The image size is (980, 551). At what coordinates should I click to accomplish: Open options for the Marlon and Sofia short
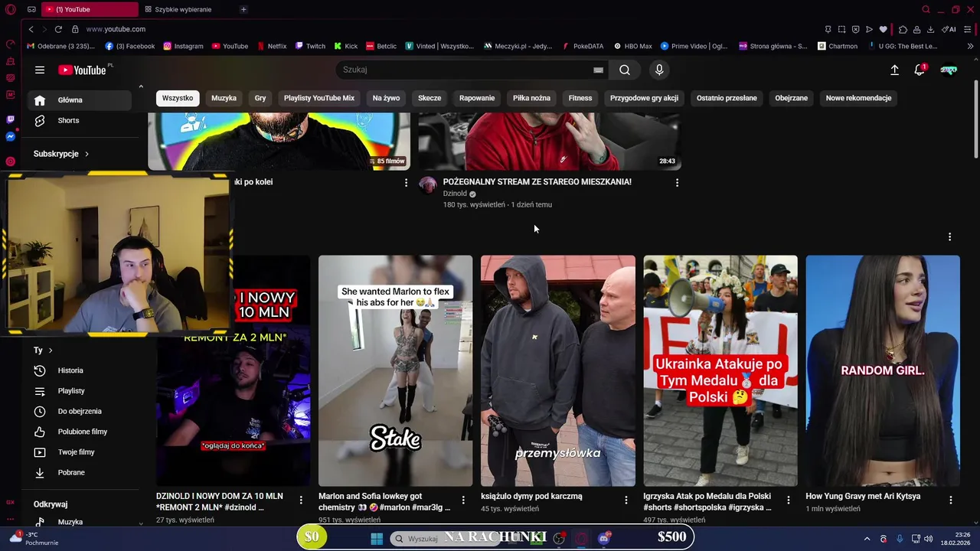[463, 500]
